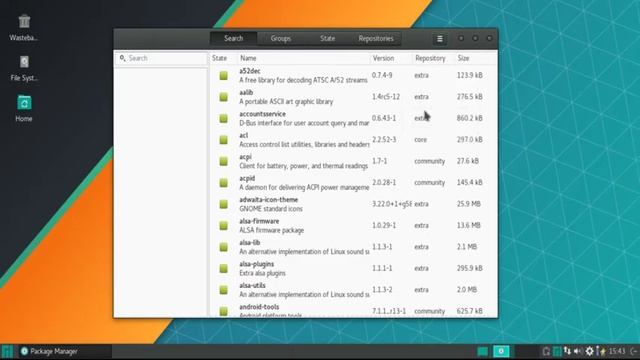Switch to the second workspace in pager

(501, 351)
